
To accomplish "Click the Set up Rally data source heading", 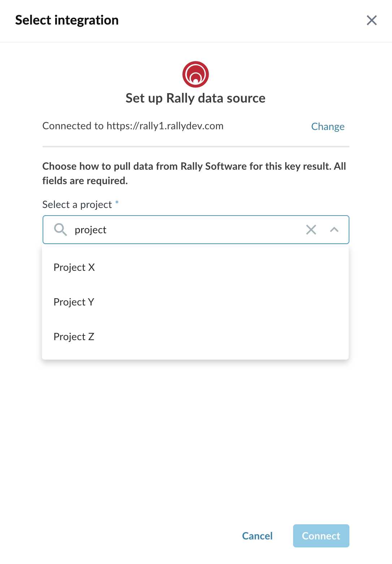I will (x=196, y=98).
